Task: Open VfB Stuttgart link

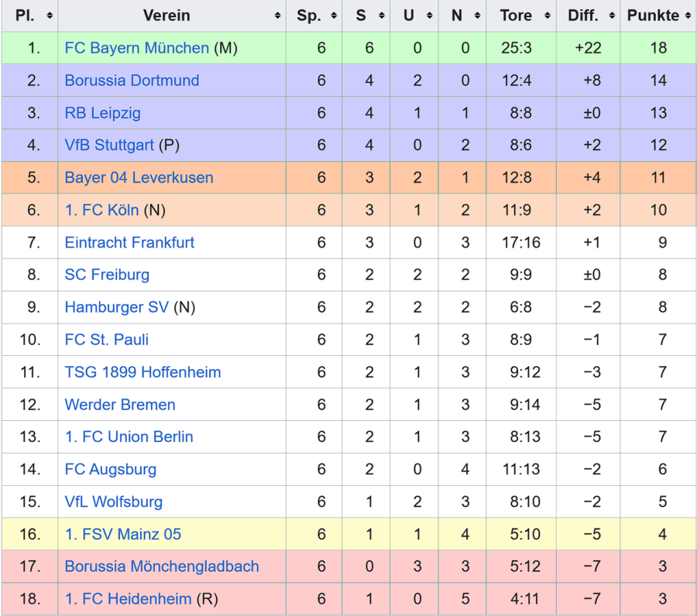Action: tap(109, 145)
